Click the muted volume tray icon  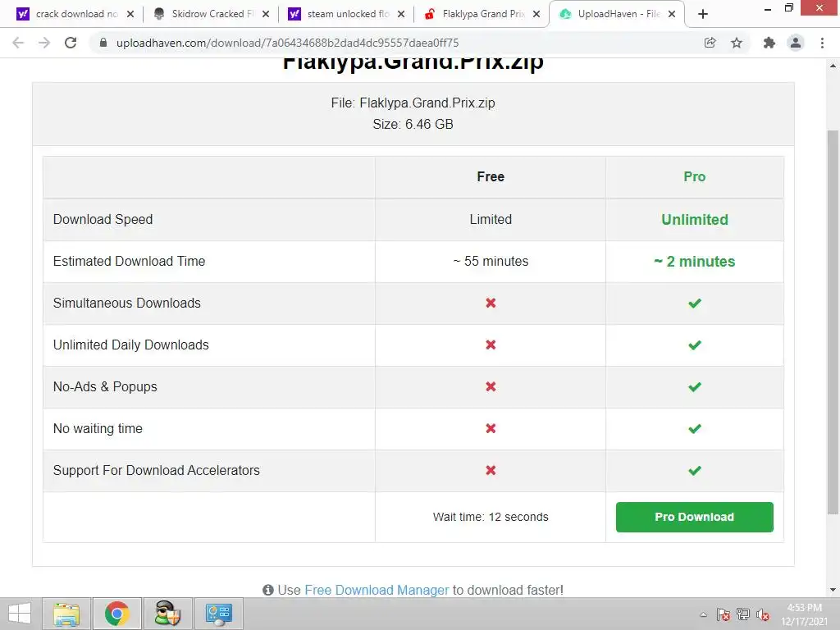pyautogui.click(x=763, y=615)
